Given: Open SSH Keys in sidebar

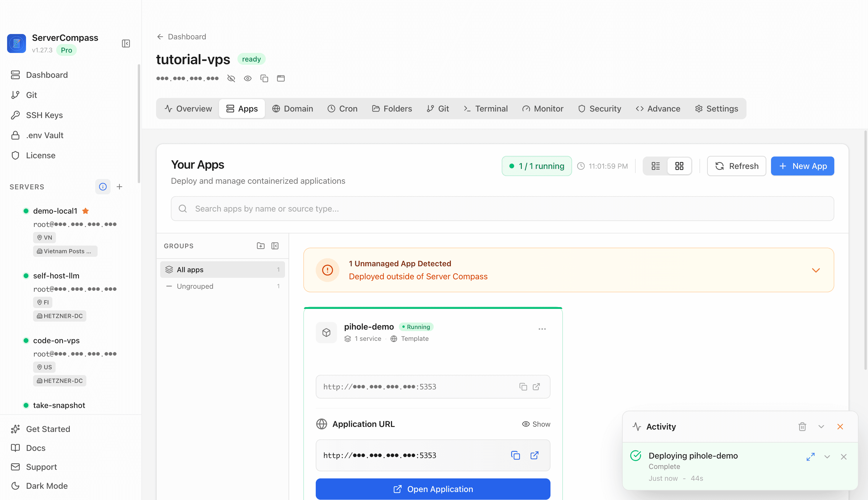Looking at the screenshot, I should [37, 115].
